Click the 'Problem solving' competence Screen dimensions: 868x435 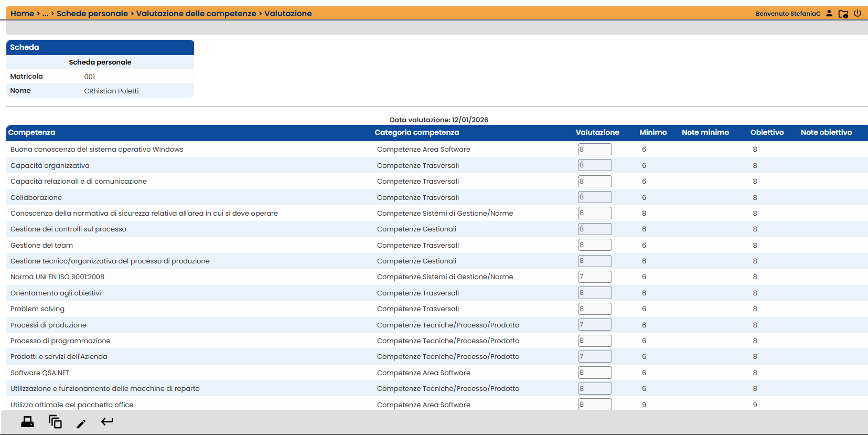[37, 309]
